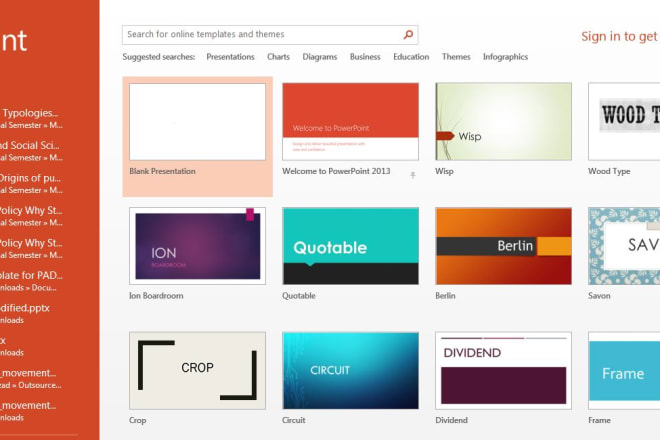Screen dimensions: 660x440
Task: Select the Wisp theme thumbnail
Action: pyautogui.click(x=503, y=122)
